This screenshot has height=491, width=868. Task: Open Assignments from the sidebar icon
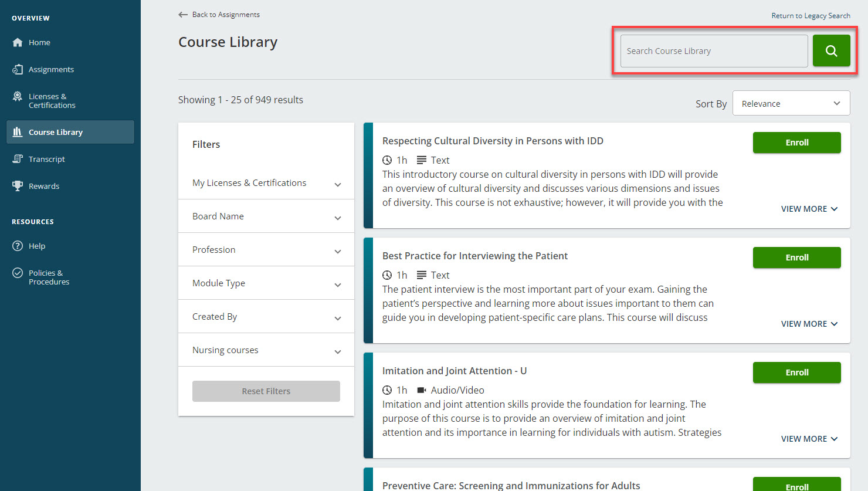18,69
